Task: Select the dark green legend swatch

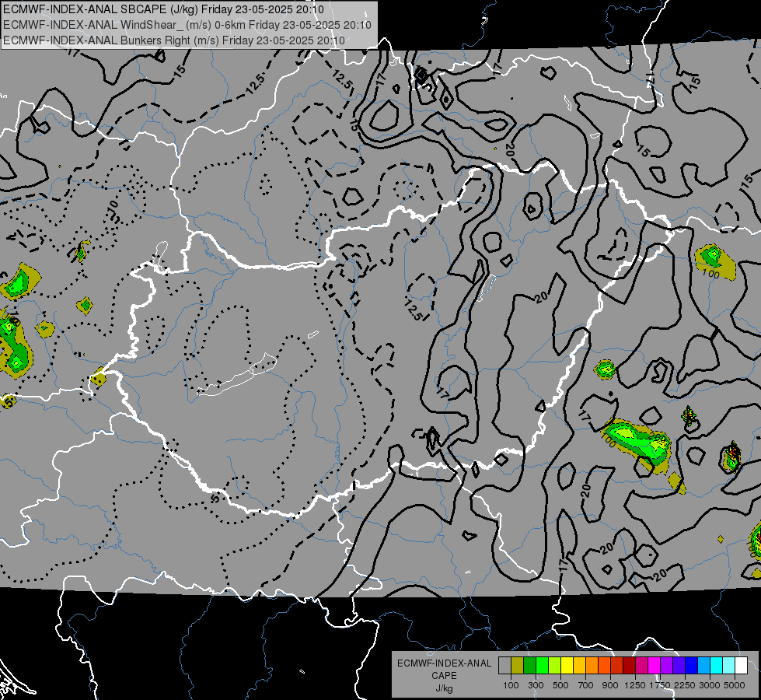Action: tap(529, 666)
